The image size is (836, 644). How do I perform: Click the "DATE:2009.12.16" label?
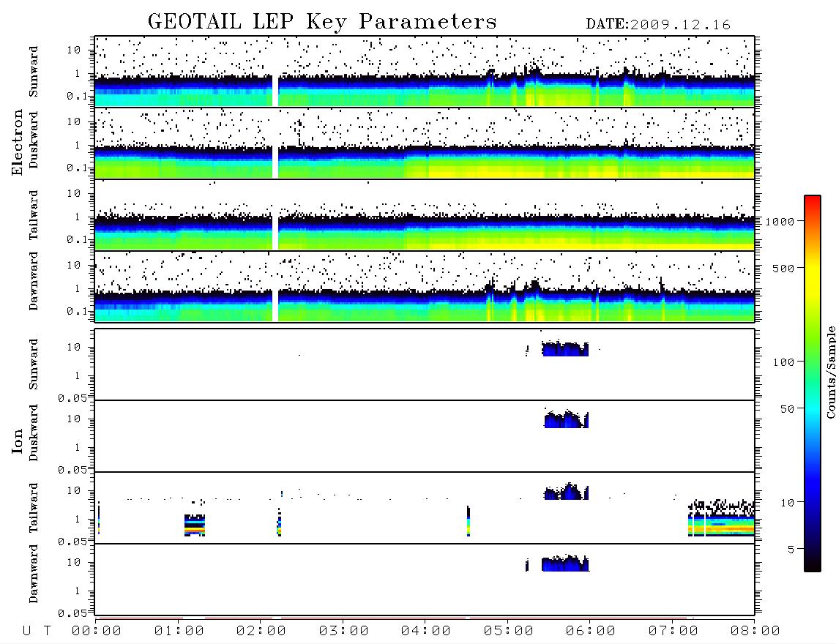click(658, 24)
